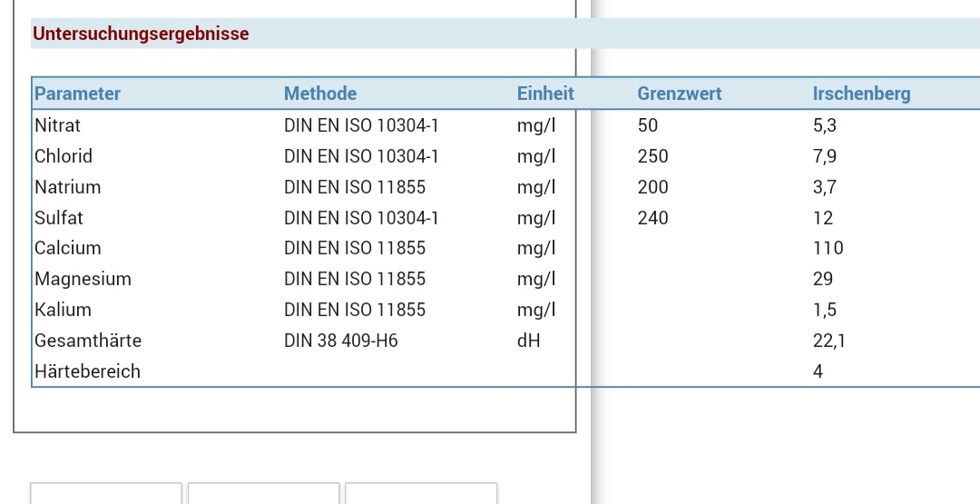Select the Calcium row label
Screen dimensions: 980x504
tap(67, 248)
